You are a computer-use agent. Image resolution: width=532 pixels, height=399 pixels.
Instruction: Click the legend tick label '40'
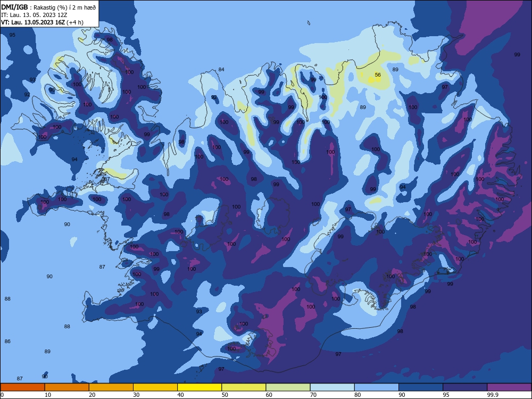[180, 395]
